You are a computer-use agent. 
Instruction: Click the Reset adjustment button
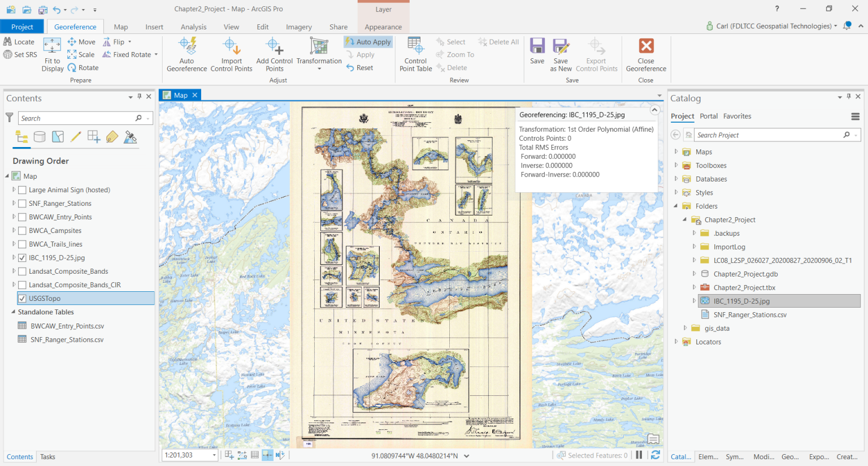pyautogui.click(x=360, y=67)
